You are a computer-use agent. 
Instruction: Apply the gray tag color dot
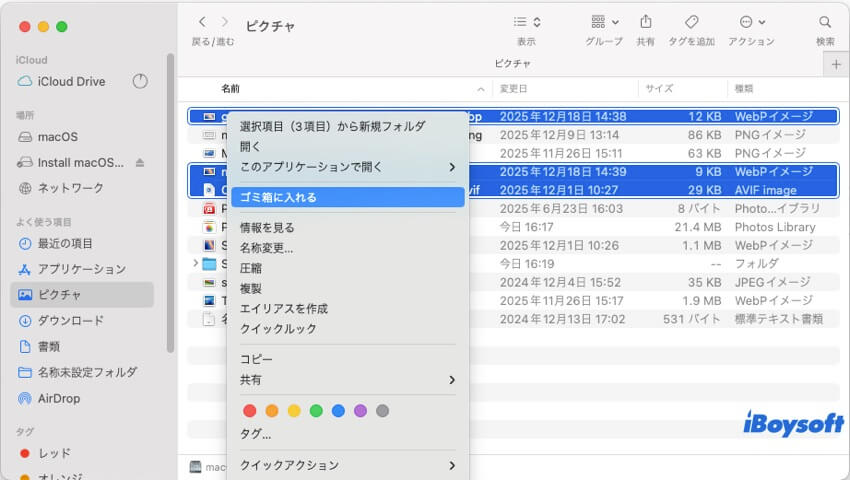(382, 411)
